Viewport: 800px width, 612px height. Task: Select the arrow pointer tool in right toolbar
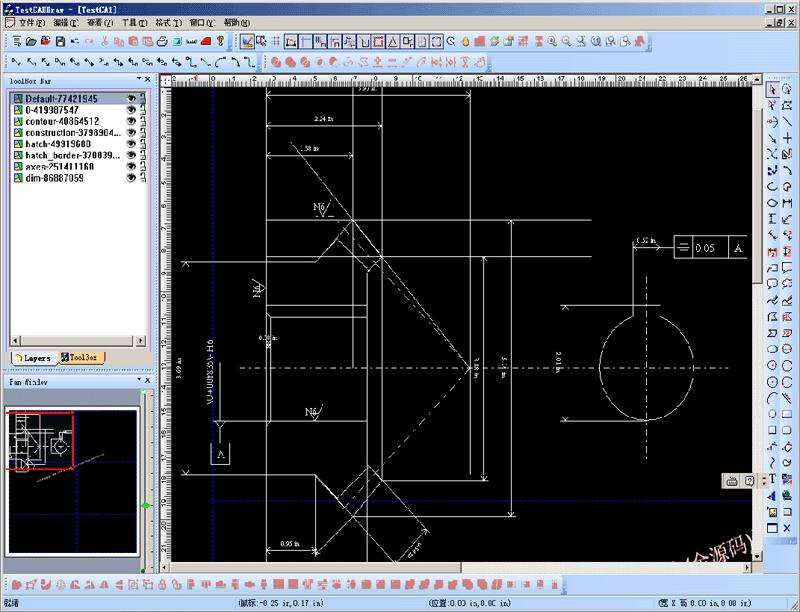click(772, 90)
